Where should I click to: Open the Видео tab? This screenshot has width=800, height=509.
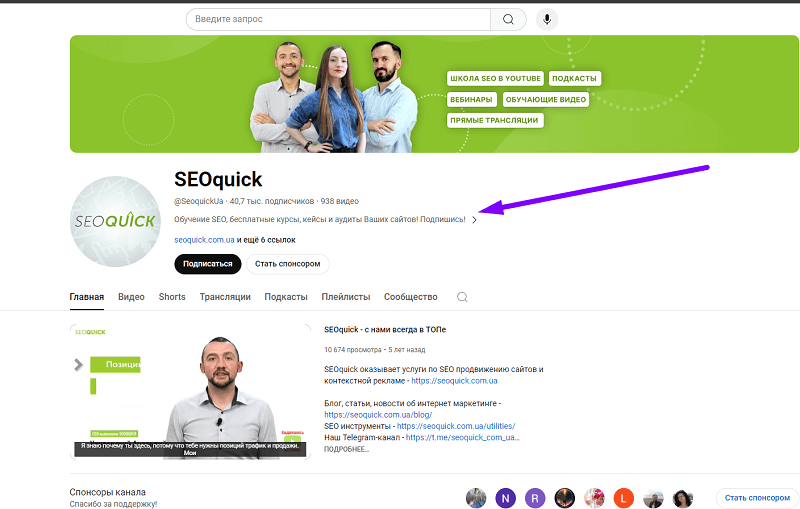[x=131, y=297]
